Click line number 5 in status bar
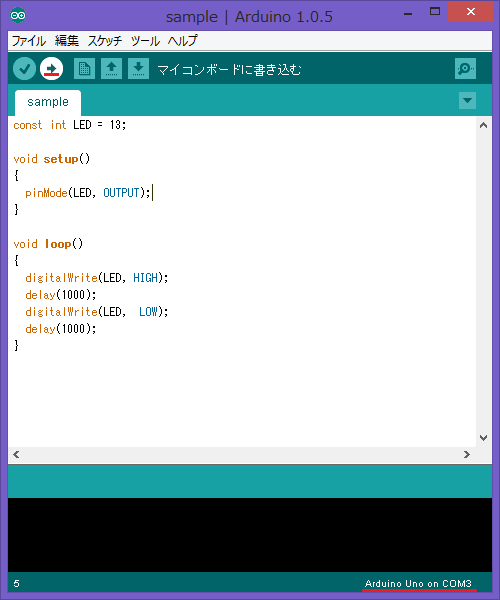 (x=16, y=584)
